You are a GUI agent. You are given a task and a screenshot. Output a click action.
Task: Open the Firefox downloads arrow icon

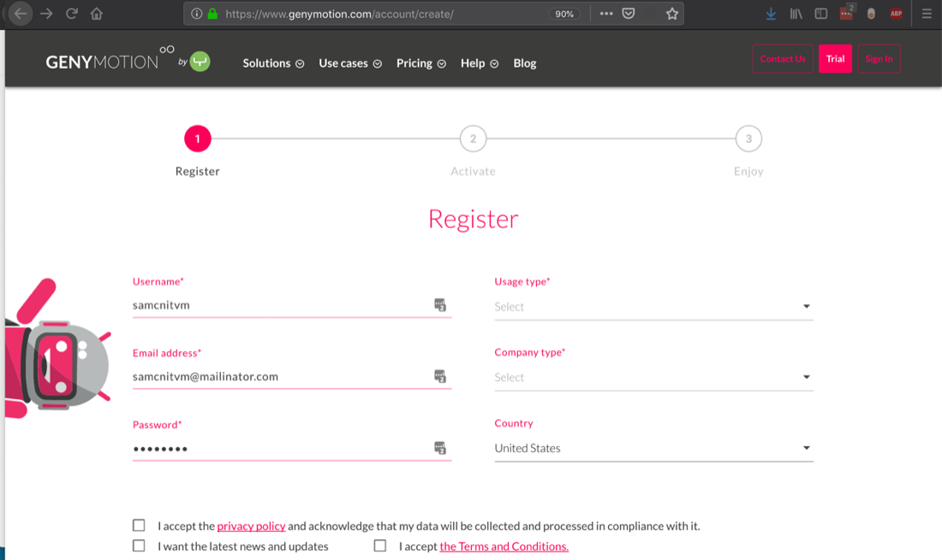(771, 14)
